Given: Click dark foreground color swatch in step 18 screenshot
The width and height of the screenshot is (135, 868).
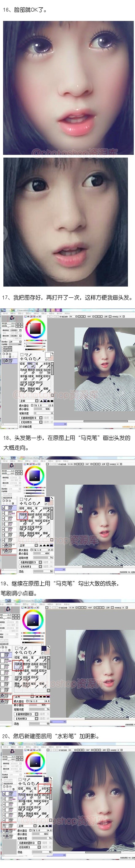Looking at the screenshot, I should click(48, 499).
